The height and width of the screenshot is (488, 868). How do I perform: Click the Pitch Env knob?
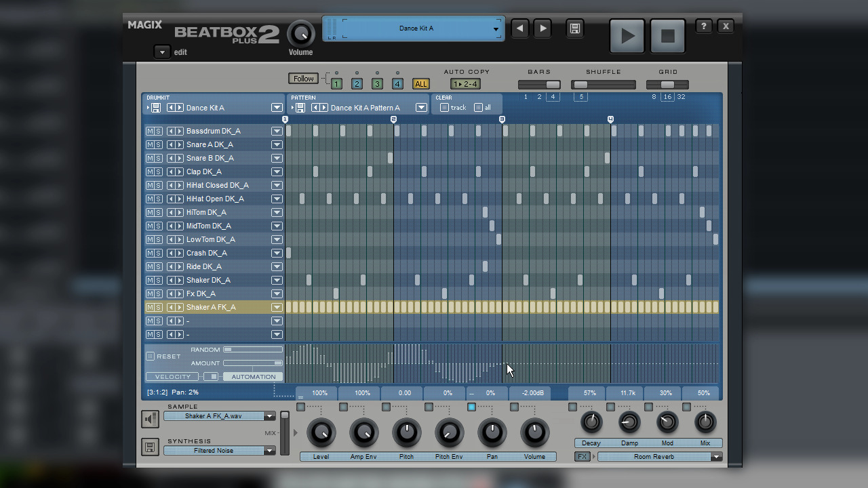449,432
